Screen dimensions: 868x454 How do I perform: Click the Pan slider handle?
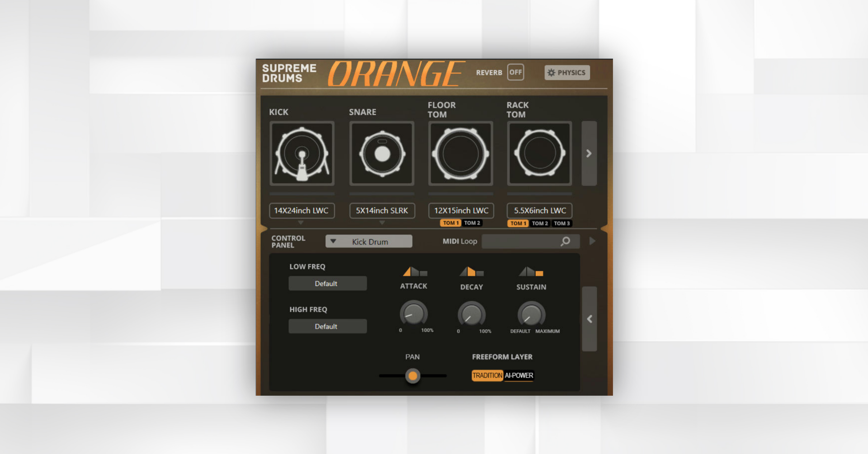point(413,375)
